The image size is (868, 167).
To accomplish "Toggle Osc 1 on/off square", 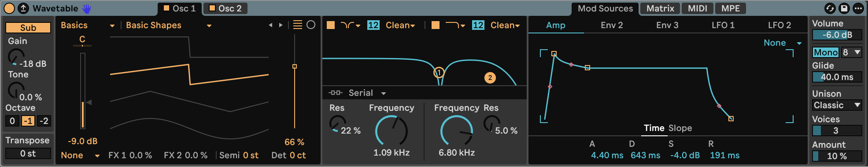I will point(166,8).
